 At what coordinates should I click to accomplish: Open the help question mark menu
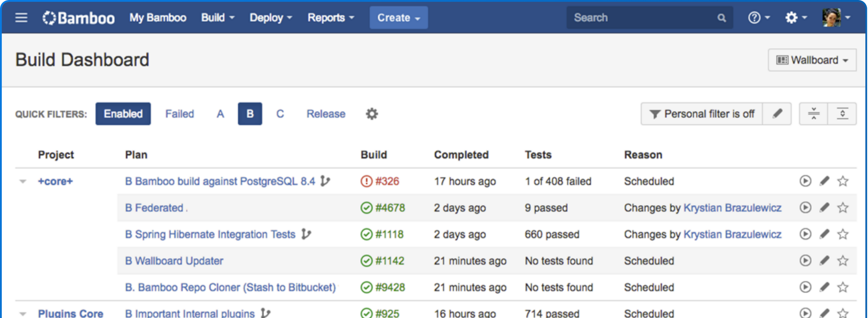click(x=759, y=18)
